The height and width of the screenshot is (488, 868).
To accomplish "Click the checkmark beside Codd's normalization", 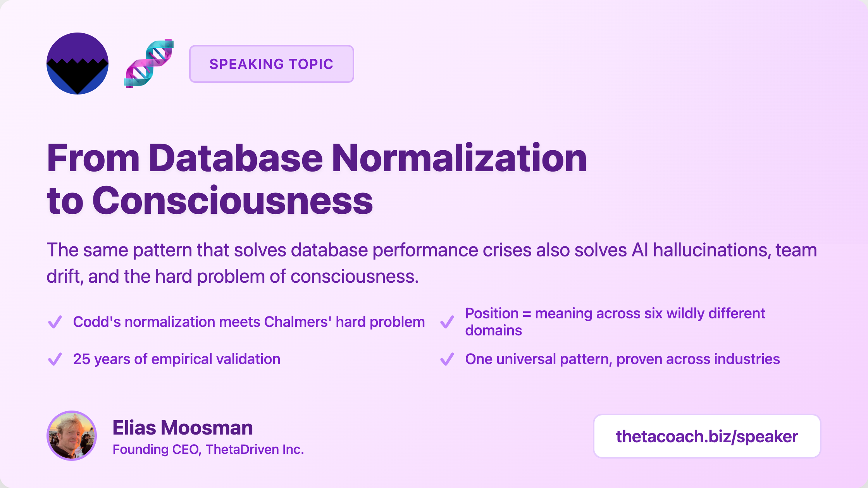I will click(x=55, y=322).
